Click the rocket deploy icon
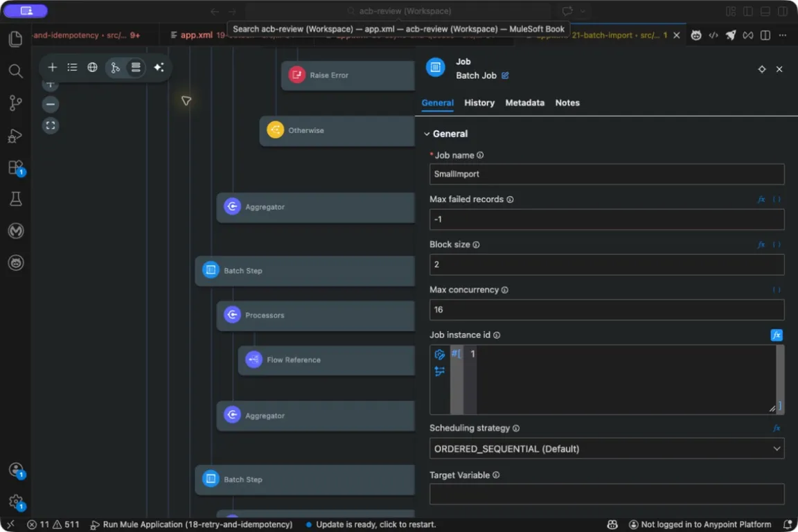Viewport: 798px width, 532px height. coord(731,35)
